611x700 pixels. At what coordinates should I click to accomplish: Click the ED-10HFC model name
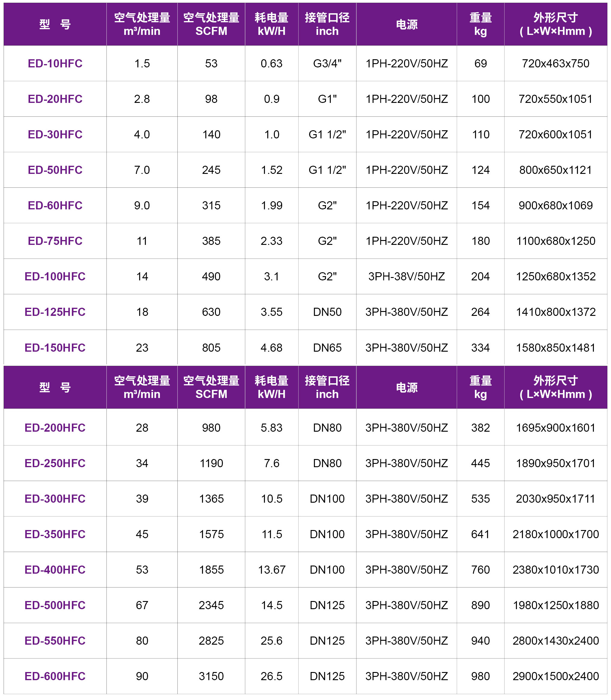[55, 63]
